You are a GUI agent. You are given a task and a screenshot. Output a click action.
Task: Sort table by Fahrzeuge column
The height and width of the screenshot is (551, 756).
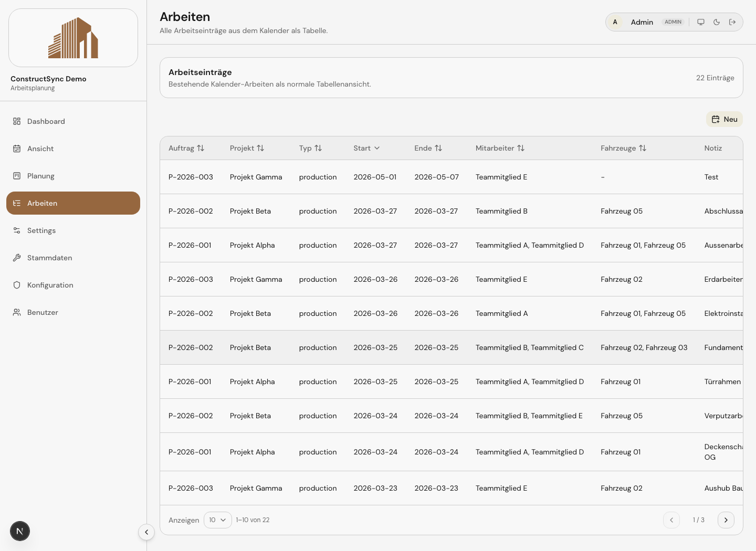point(623,148)
